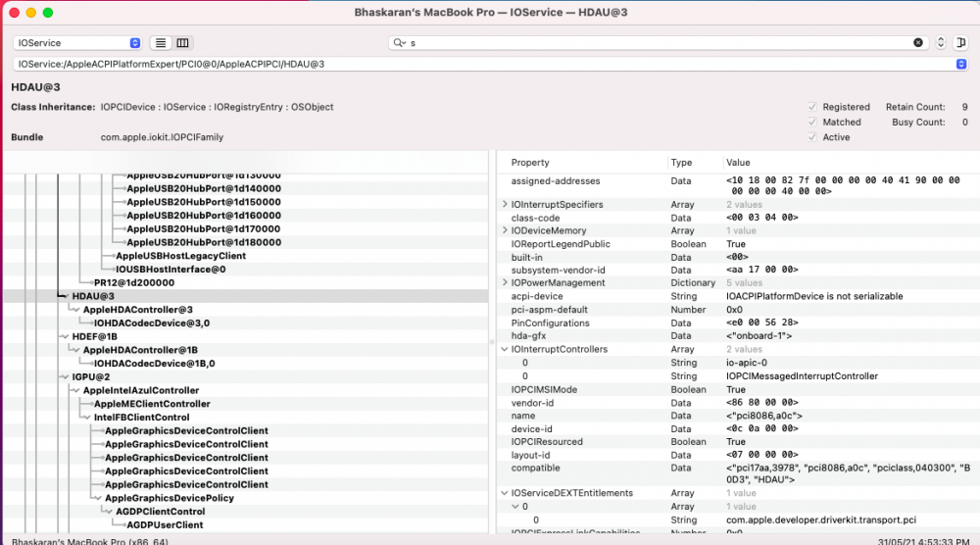Select AppleUSBHostLegacyClient entry
This screenshot has width=980, height=545.
[180, 256]
